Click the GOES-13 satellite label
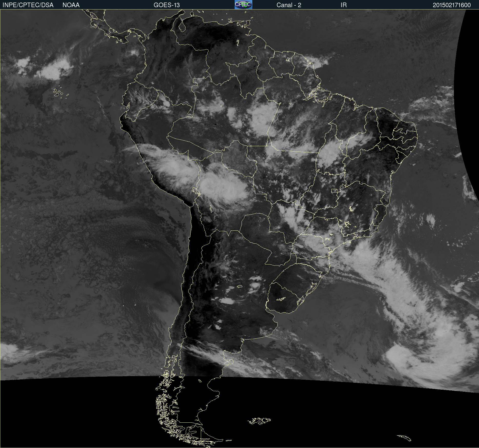 pyautogui.click(x=167, y=5)
